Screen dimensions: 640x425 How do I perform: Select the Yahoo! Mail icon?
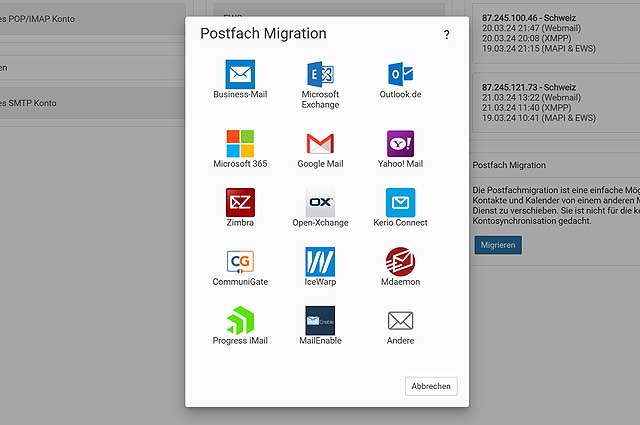pos(400,144)
